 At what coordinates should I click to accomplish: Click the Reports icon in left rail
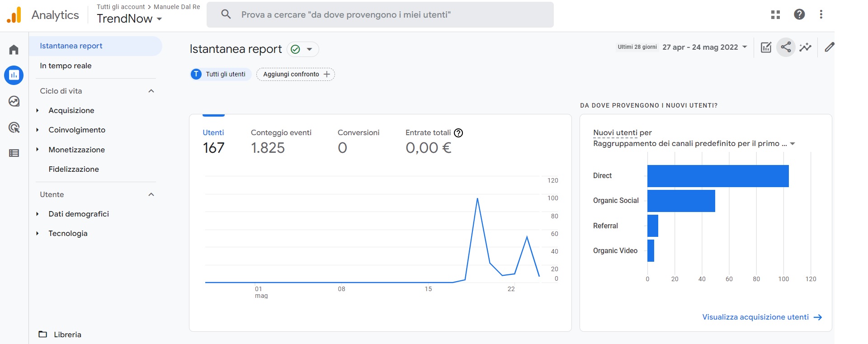14,75
